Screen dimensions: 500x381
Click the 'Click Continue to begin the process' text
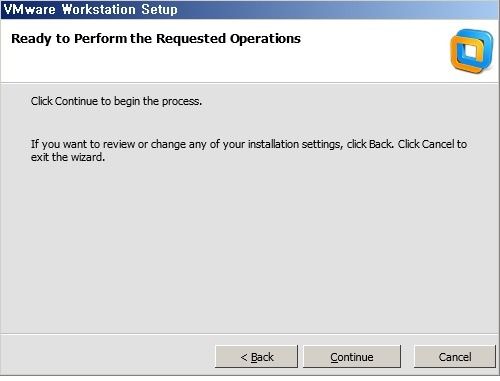click(116, 101)
